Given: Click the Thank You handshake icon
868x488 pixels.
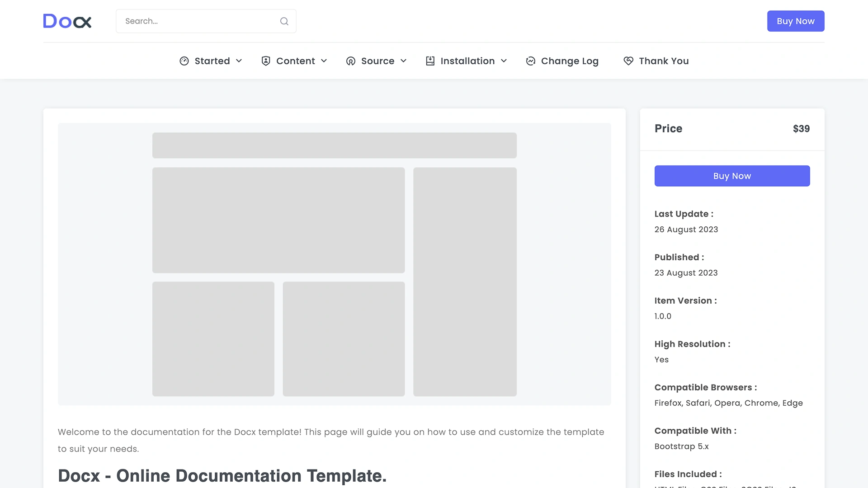Looking at the screenshot, I should (628, 61).
